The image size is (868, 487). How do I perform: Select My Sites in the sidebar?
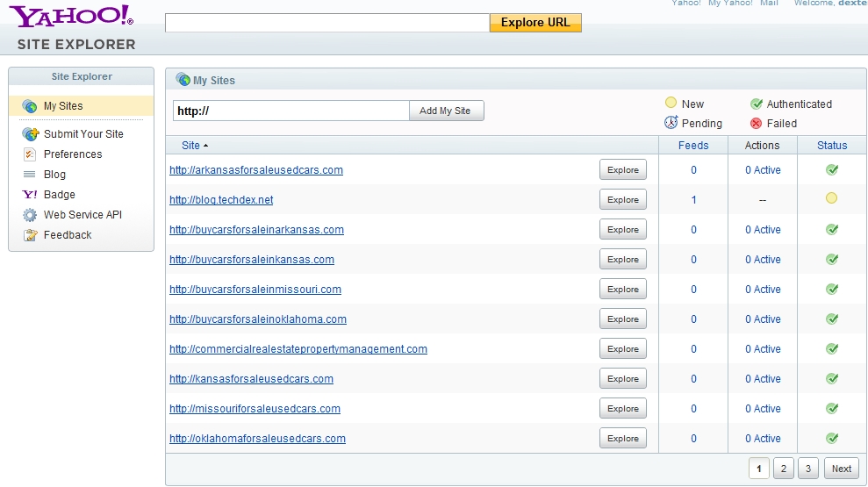63,105
